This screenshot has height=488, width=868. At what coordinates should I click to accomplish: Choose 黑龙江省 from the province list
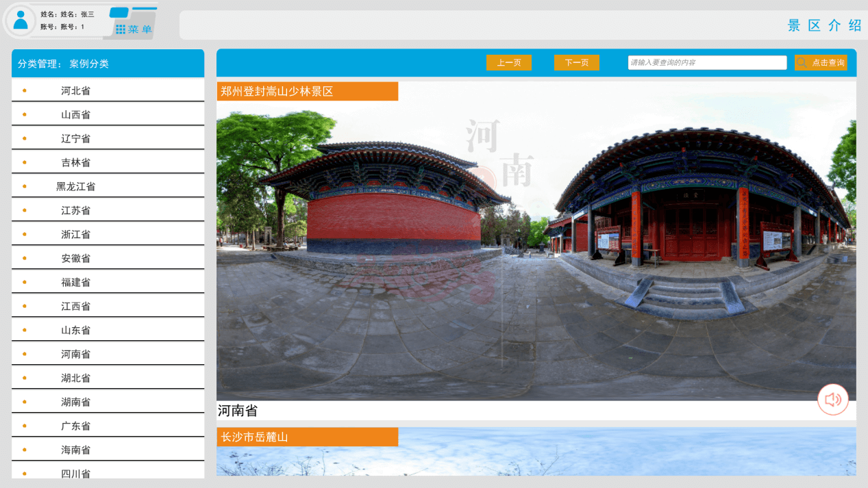75,187
